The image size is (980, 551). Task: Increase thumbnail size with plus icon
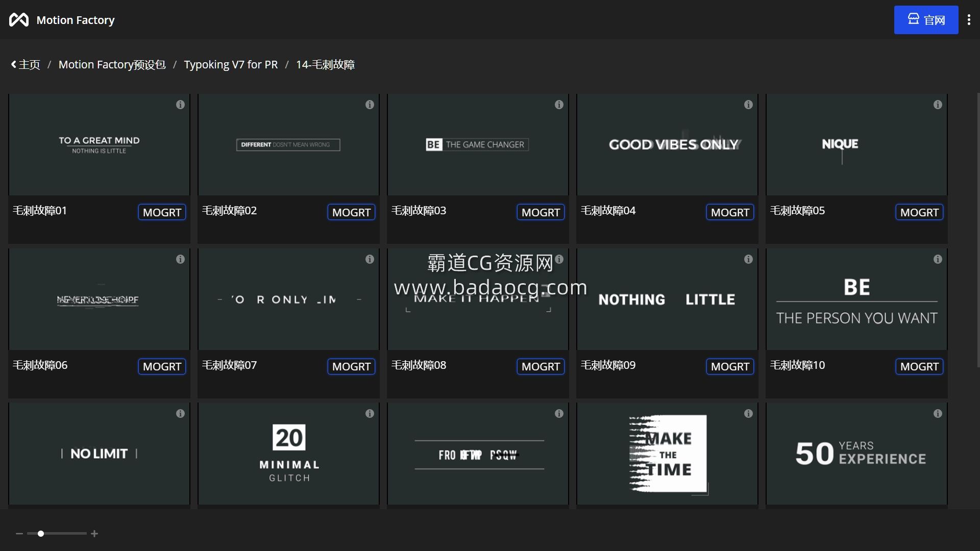tap(94, 534)
